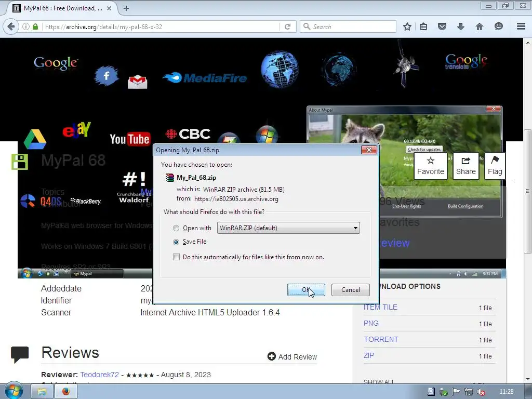Image resolution: width=532 pixels, height=399 pixels.
Task: Open a new tab with plus button
Action: point(126,8)
